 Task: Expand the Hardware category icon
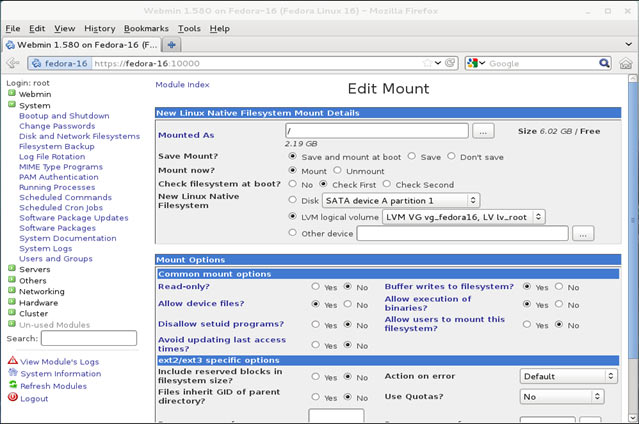click(x=12, y=302)
